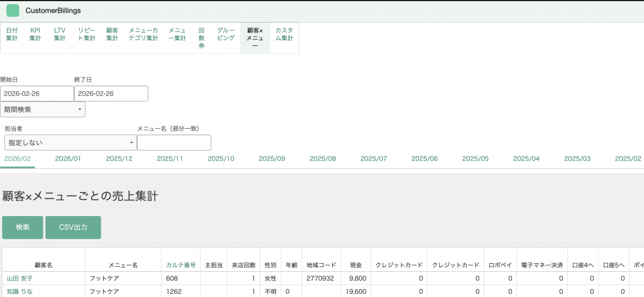Open the 担当者 dropdown
The image size is (644, 297).
coord(70,143)
